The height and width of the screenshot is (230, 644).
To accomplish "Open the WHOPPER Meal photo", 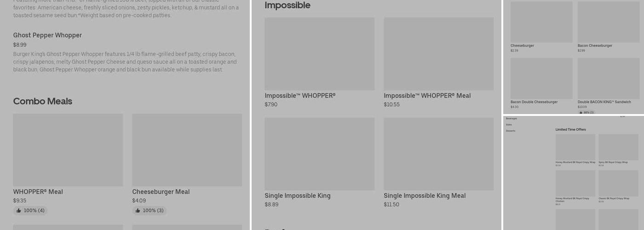I will (x=68, y=150).
